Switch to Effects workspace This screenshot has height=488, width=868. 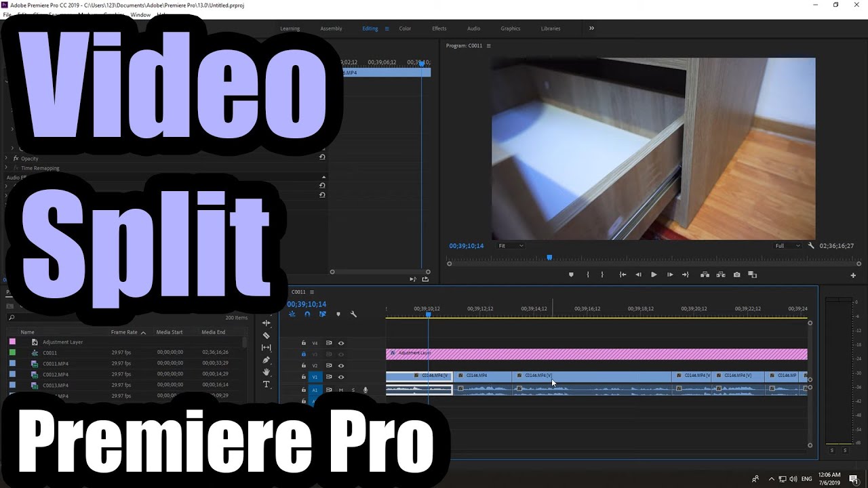439,28
